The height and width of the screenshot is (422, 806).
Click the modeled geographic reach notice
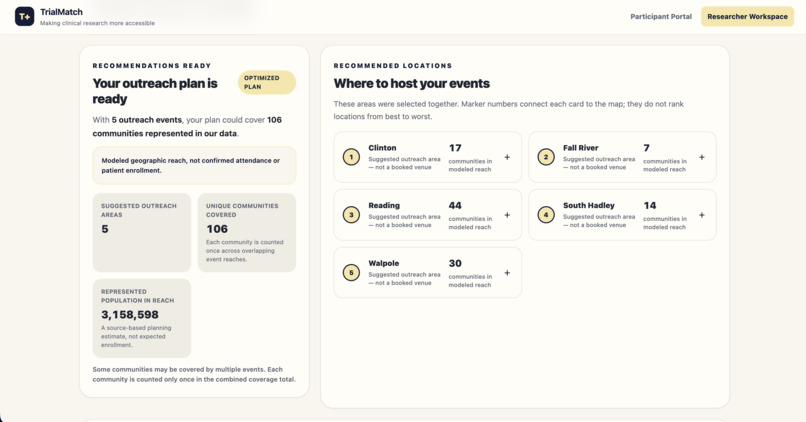(194, 166)
